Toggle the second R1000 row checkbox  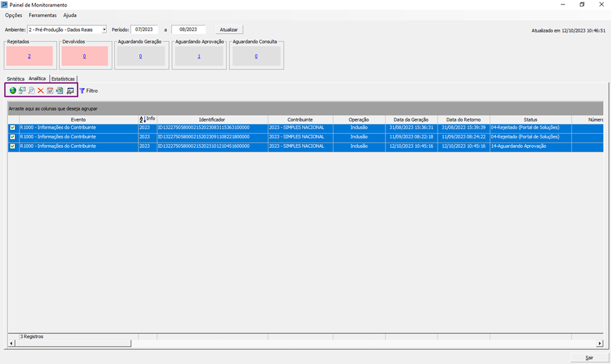pos(13,137)
